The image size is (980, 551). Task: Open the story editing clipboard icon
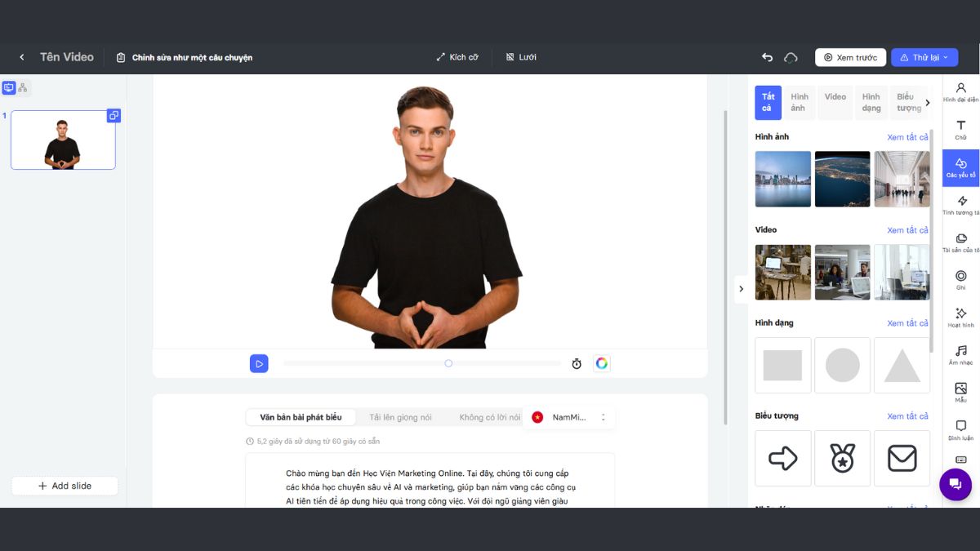(x=121, y=57)
